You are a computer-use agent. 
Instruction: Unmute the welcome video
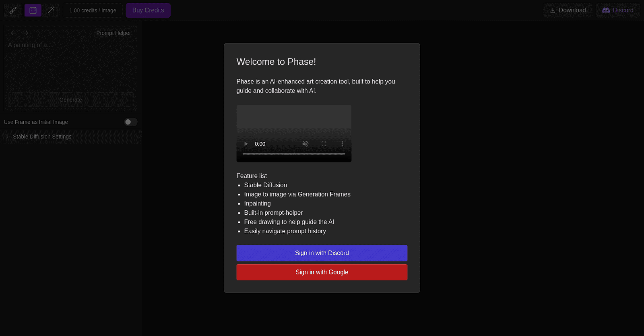[x=305, y=144]
